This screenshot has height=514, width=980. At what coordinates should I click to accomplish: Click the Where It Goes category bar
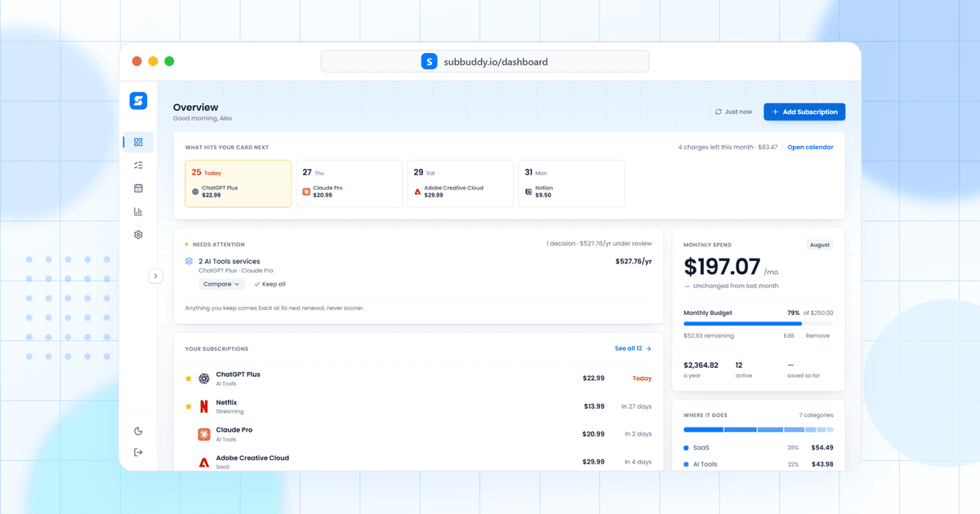(x=759, y=429)
